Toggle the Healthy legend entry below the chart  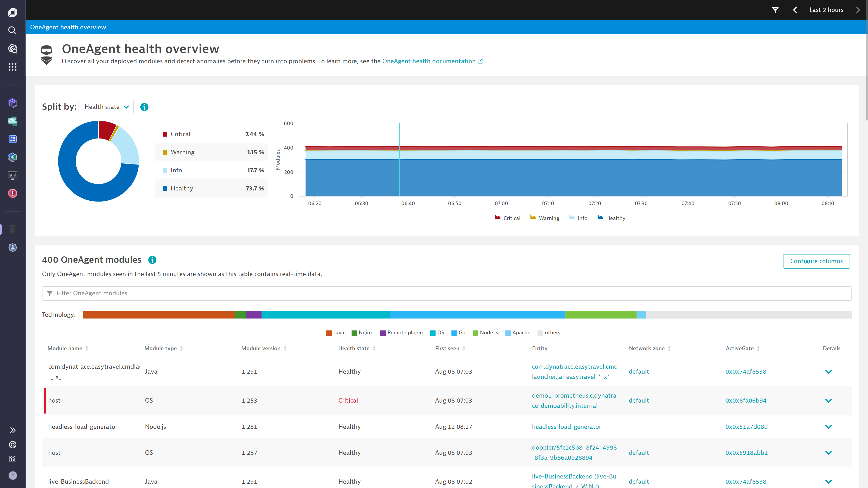coord(611,218)
